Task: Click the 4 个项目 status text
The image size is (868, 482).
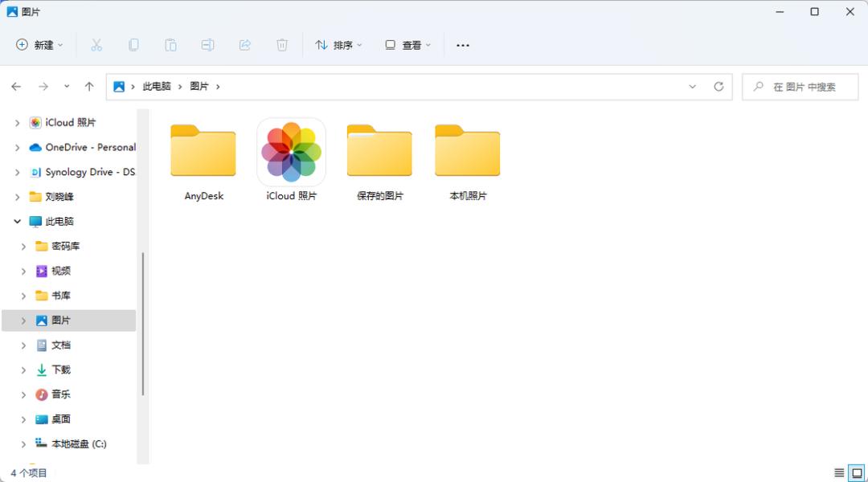Action: tap(29, 473)
